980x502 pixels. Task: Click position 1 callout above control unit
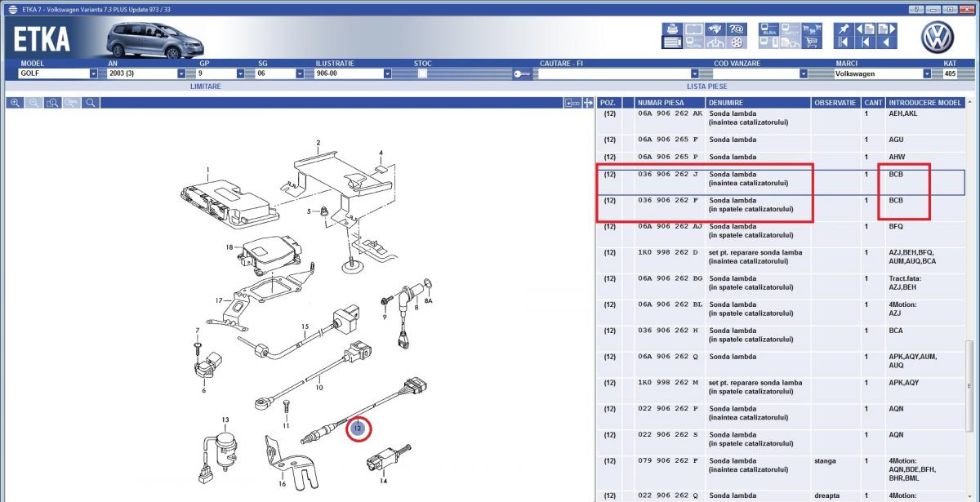(x=207, y=171)
